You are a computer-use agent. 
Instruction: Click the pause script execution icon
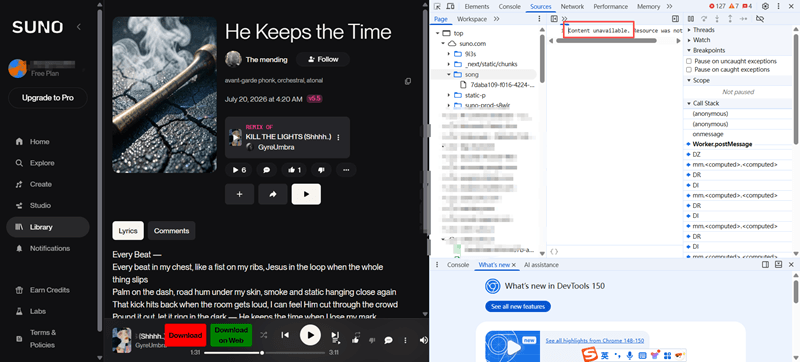[690, 19]
